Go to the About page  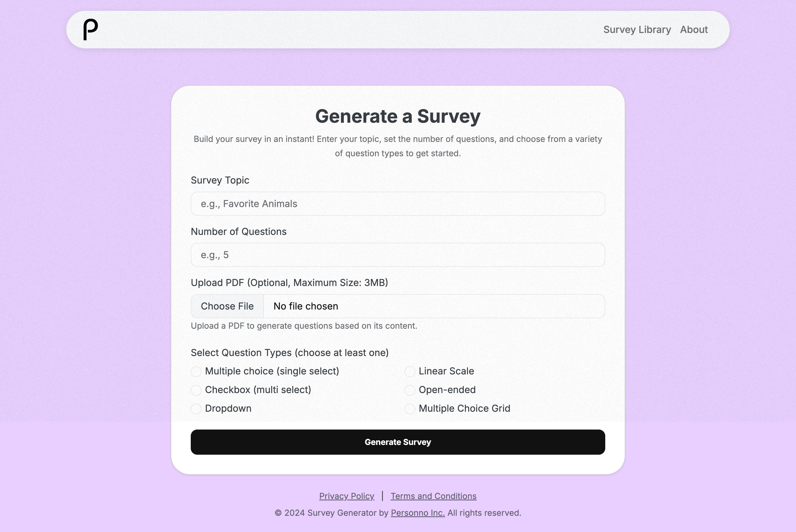pyautogui.click(x=694, y=29)
